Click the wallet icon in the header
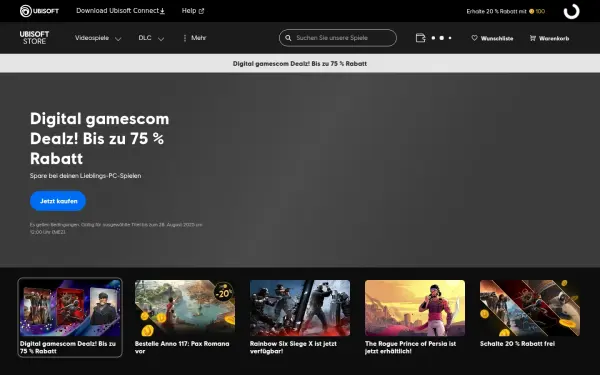600x375 pixels. click(x=421, y=38)
